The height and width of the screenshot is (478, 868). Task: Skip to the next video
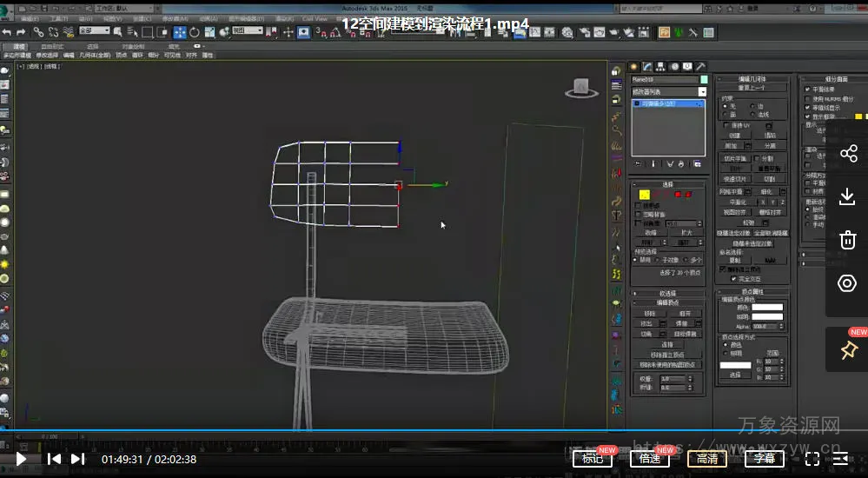tap(78, 459)
